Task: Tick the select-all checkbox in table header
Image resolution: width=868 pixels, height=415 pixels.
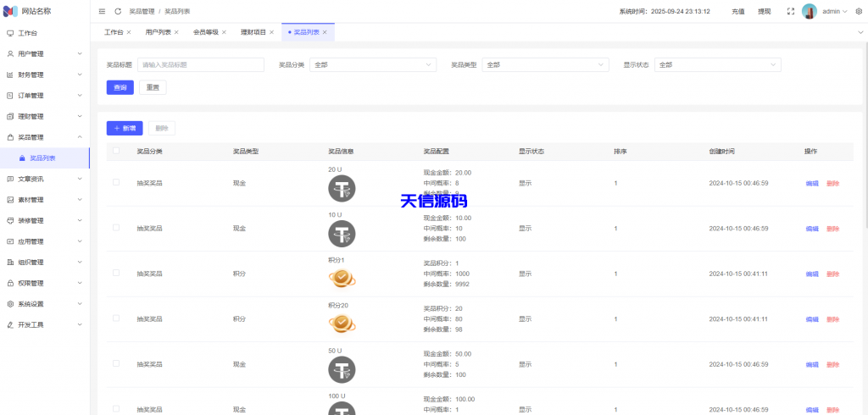Action: 116,152
